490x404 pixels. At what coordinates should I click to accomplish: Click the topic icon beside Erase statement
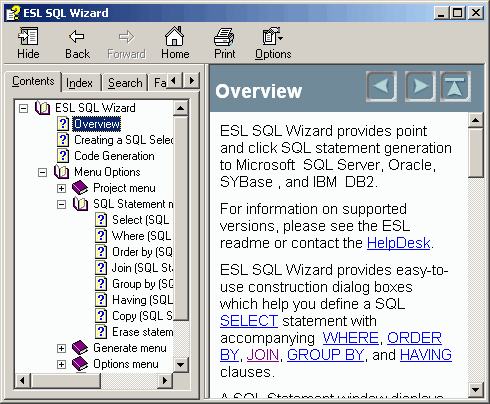pos(101,332)
